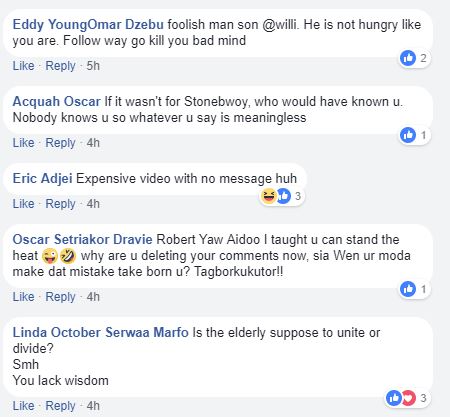Open Linda October Serwaa Marfo's profile

click(x=100, y=332)
